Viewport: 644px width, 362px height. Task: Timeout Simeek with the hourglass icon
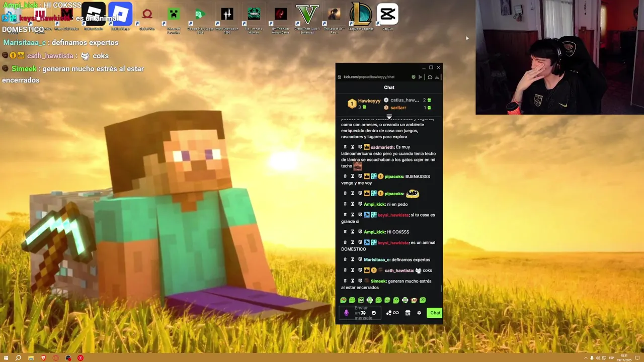pos(353,281)
